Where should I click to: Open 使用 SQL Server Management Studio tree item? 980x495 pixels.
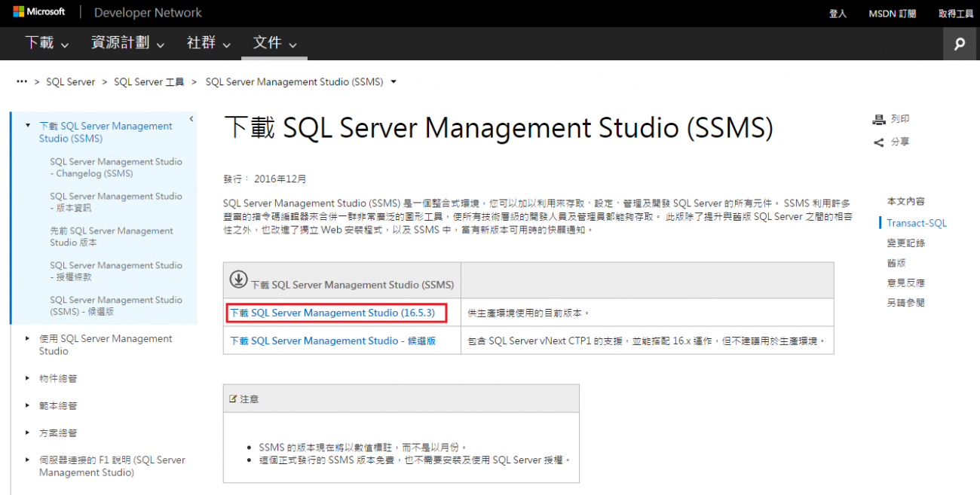(106, 345)
